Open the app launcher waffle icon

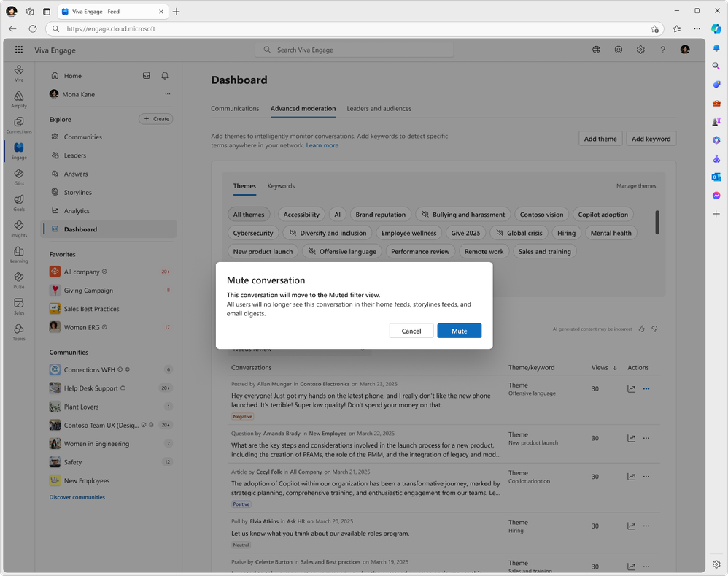[x=18, y=50]
